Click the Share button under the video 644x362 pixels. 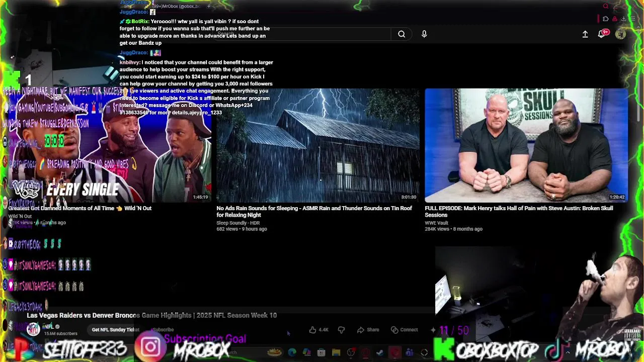(x=368, y=330)
